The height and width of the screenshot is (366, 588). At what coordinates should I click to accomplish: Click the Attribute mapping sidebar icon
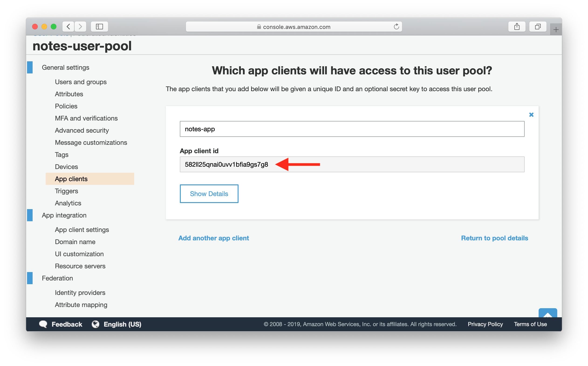[81, 304]
